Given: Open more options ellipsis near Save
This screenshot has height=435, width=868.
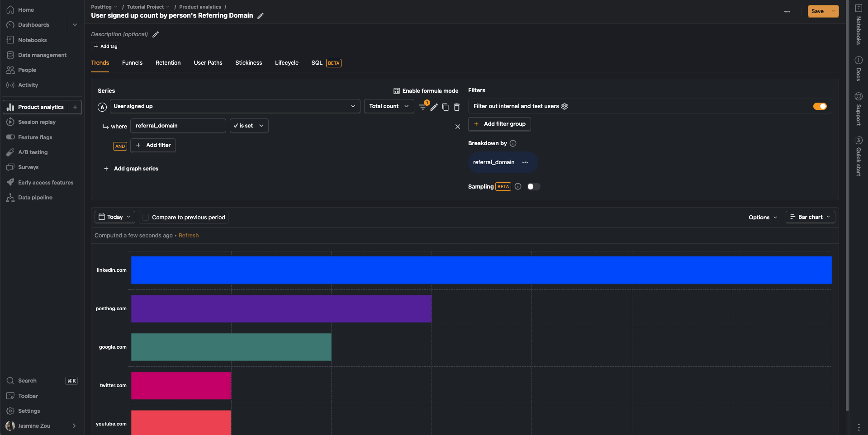Looking at the screenshot, I should [787, 12].
